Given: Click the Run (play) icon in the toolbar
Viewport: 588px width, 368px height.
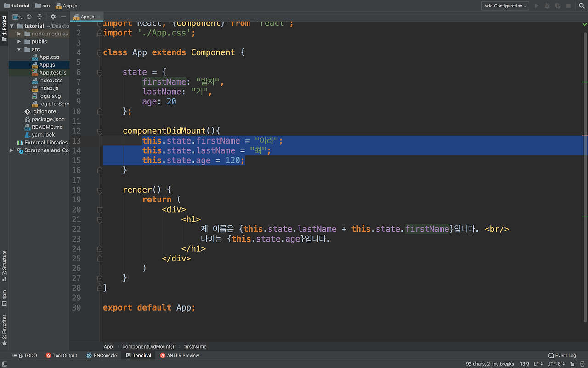Looking at the screenshot, I should [537, 6].
